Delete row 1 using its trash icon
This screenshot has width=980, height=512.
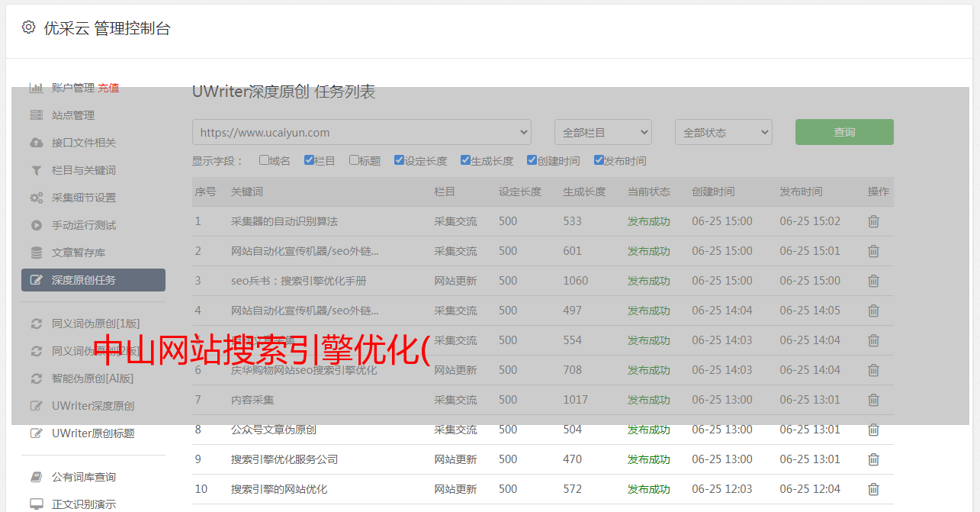(x=873, y=221)
